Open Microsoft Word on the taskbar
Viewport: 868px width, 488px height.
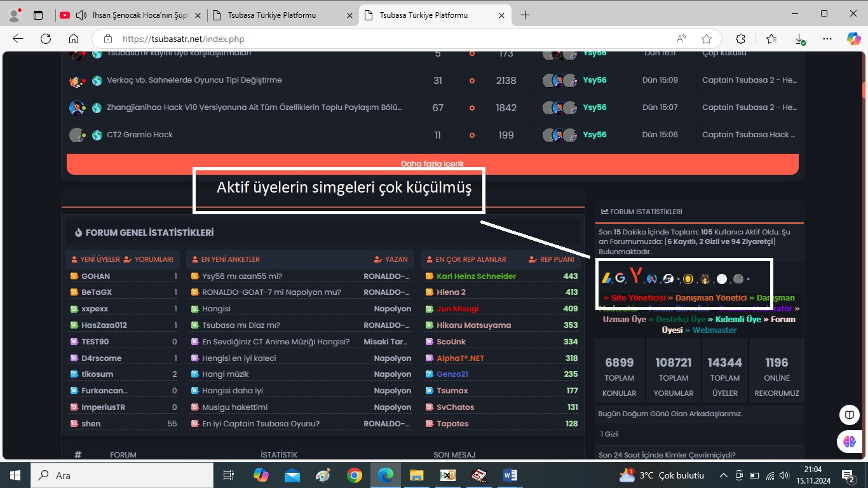(510, 475)
